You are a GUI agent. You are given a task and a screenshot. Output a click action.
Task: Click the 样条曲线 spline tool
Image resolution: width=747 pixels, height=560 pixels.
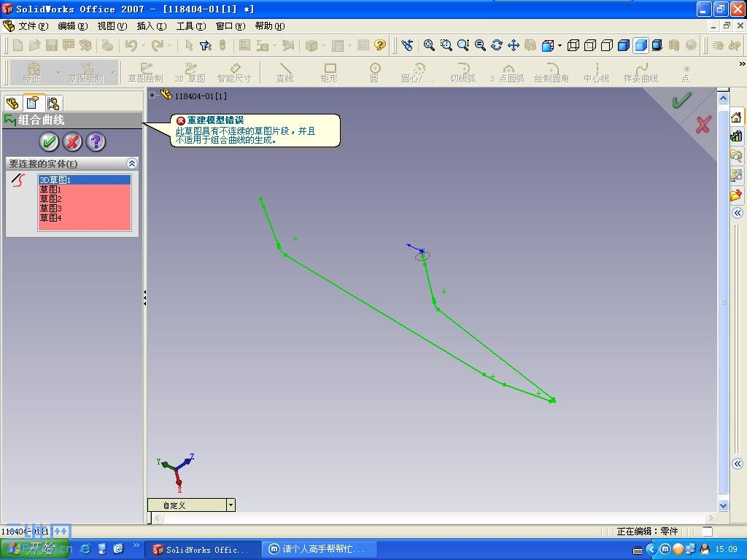tap(640, 72)
